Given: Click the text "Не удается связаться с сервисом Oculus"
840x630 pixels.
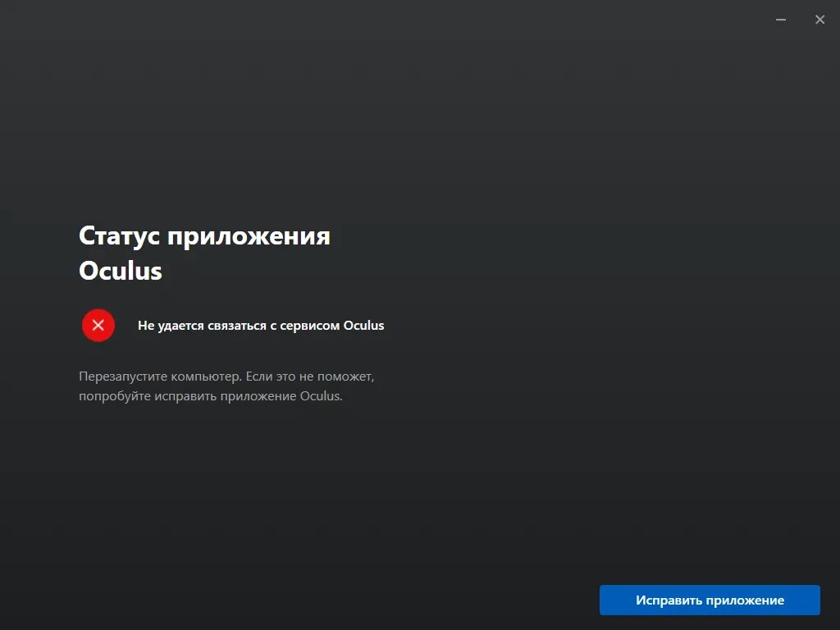Looking at the screenshot, I should pyautogui.click(x=261, y=326).
